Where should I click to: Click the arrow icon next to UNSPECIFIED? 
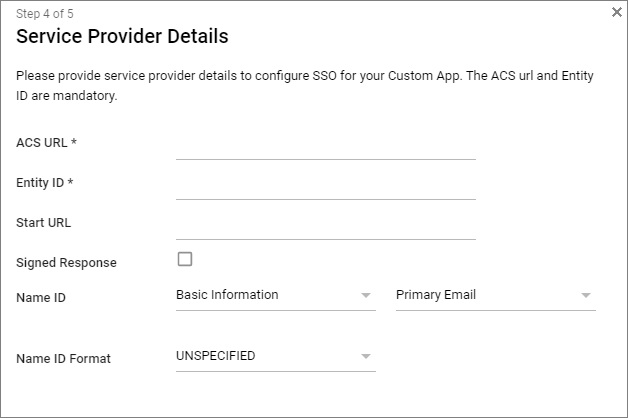[366, 357]
